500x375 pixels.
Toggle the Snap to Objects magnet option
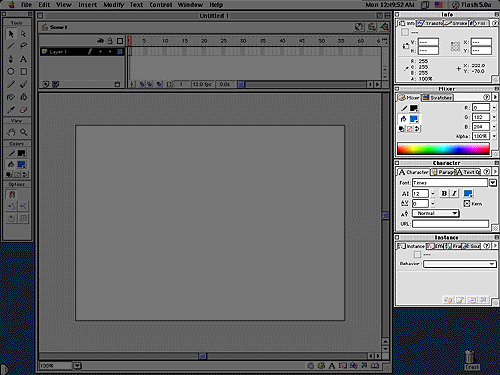pyautogui.click(x=12, y=194)
